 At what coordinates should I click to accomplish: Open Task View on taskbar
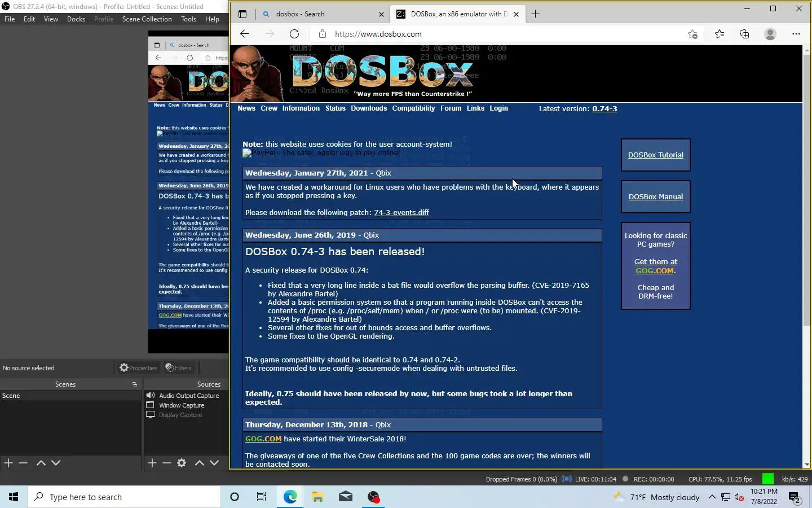[262, 497]
